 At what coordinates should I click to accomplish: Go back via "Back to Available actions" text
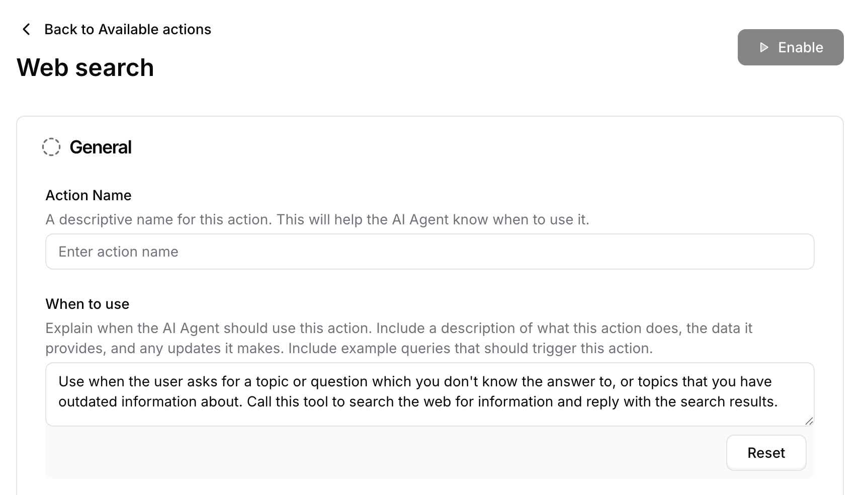128,29
